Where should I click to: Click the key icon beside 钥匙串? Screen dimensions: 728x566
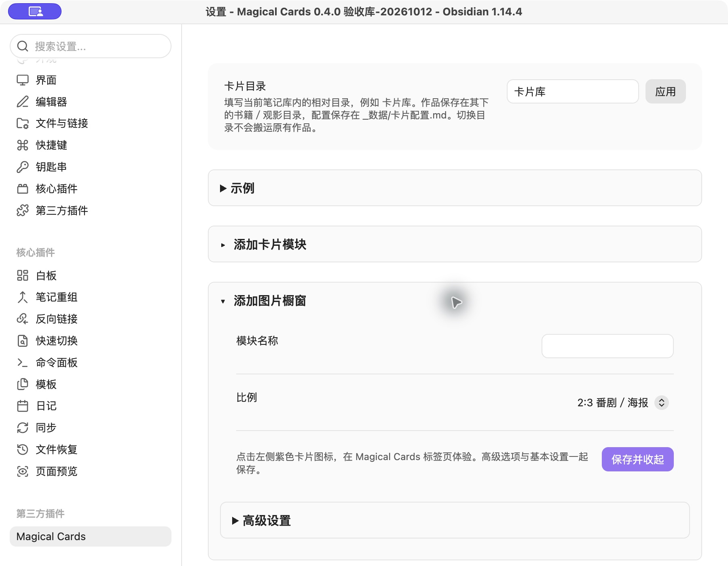pyautogui.click(x=23, y=167)
